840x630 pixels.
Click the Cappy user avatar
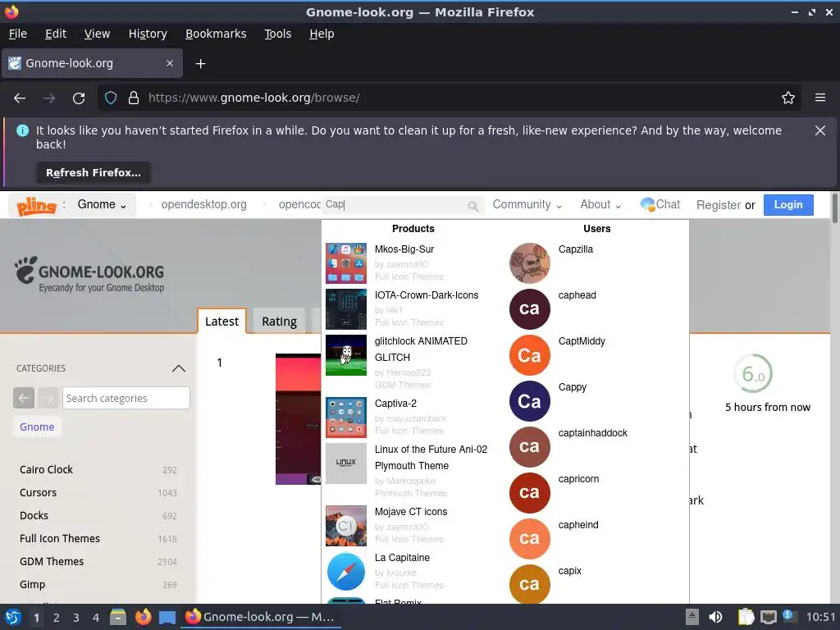click(x=529, y=401)
